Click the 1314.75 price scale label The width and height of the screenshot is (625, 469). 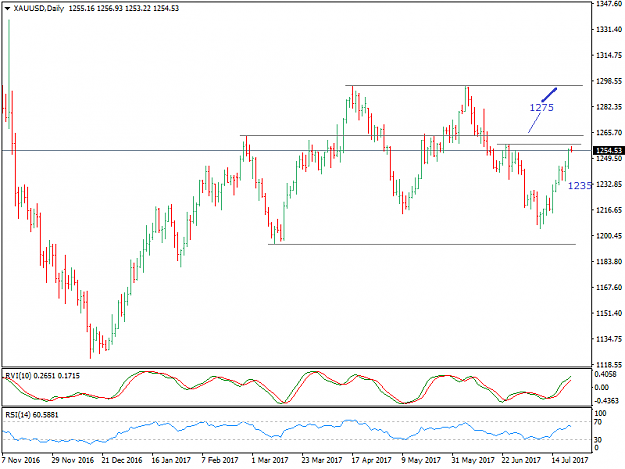click(x=609, y=55)
